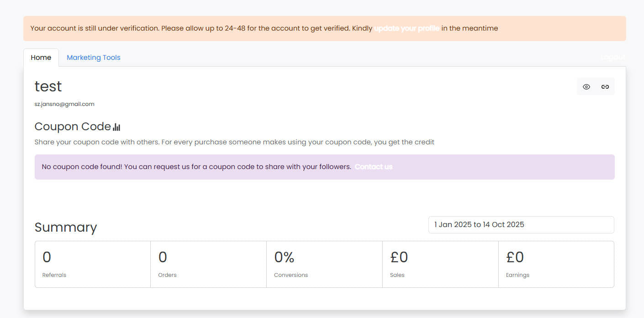Click the account verification notice banner
This screenshot has width=644, height=318.
click(201, 28)
